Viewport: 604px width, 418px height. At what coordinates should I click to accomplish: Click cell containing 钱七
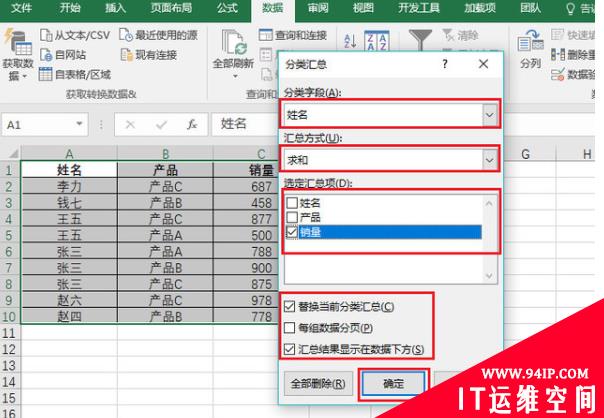tap(69, 203)
